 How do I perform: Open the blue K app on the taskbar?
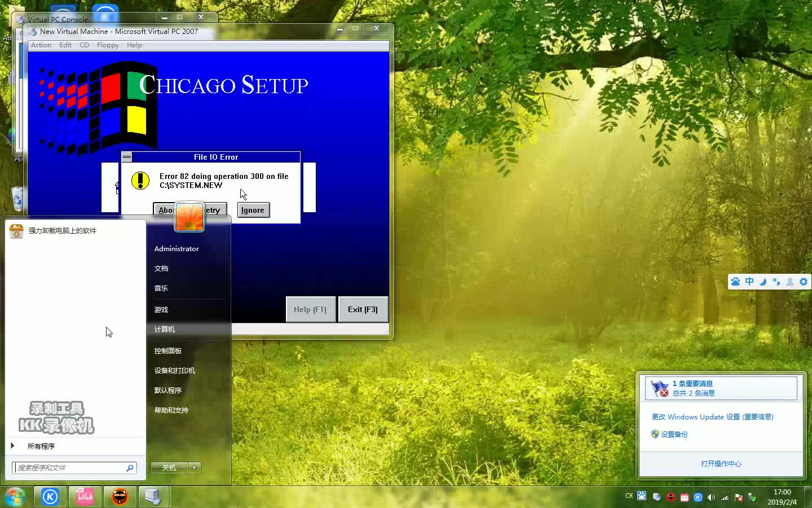(x=50, y=497)
